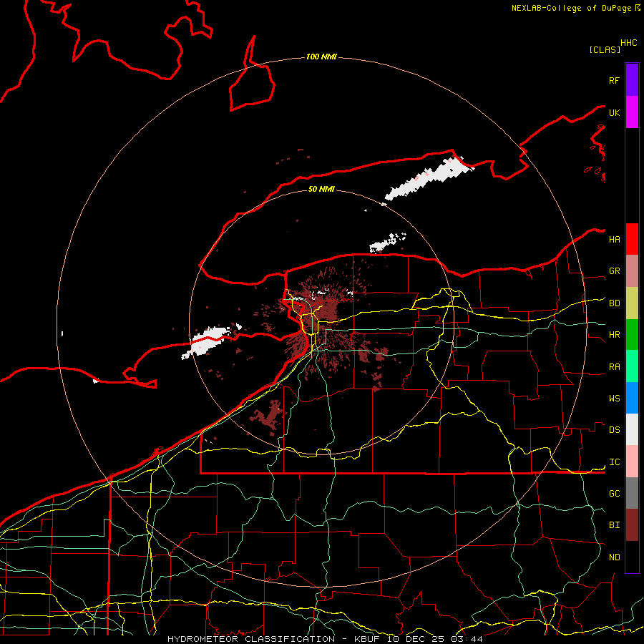This screenshot has height=644, width=644.
Task: Click the blue WS legend swatch
Action: 632,398
